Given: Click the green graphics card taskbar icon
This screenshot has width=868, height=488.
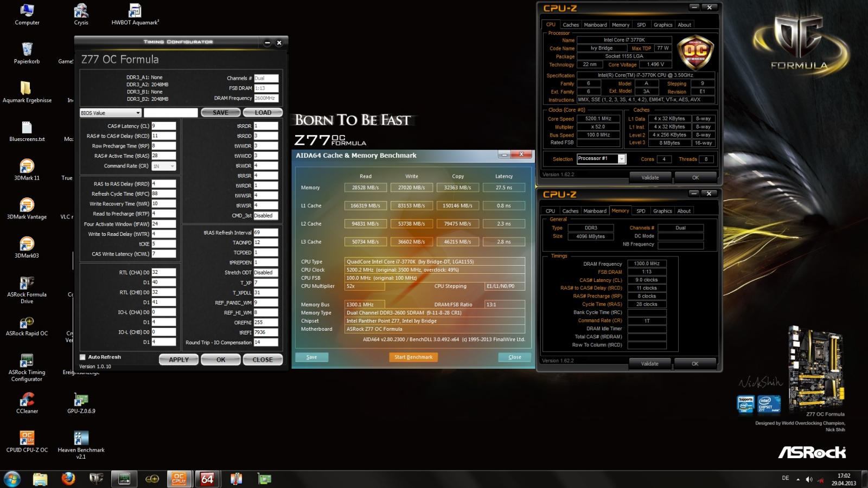Looking at the screenshot, I should [x=264, y=479].
